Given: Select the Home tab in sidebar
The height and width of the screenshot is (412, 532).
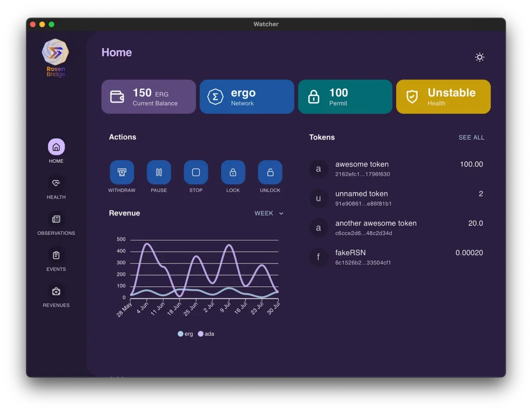Looking at the screenshot, I should (56, 148).
